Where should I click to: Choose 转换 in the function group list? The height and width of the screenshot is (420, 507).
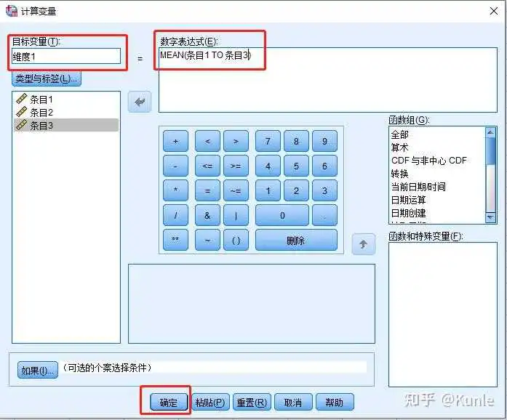coord(400,174)
